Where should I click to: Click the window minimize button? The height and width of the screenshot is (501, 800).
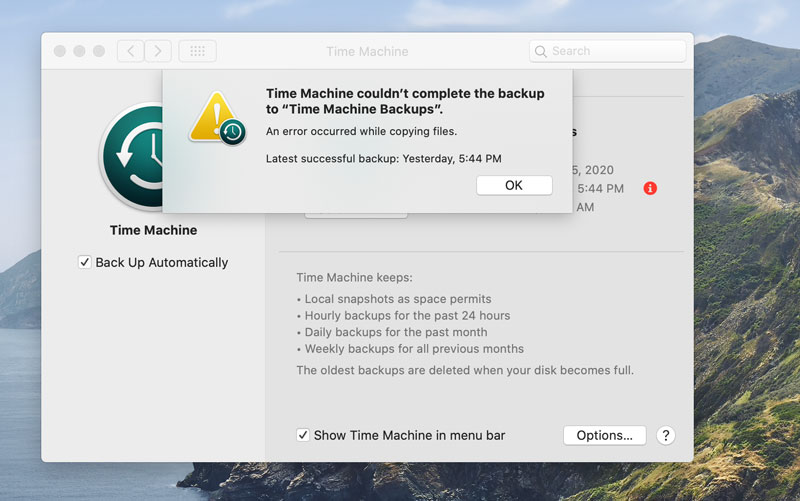pos(79,51)
